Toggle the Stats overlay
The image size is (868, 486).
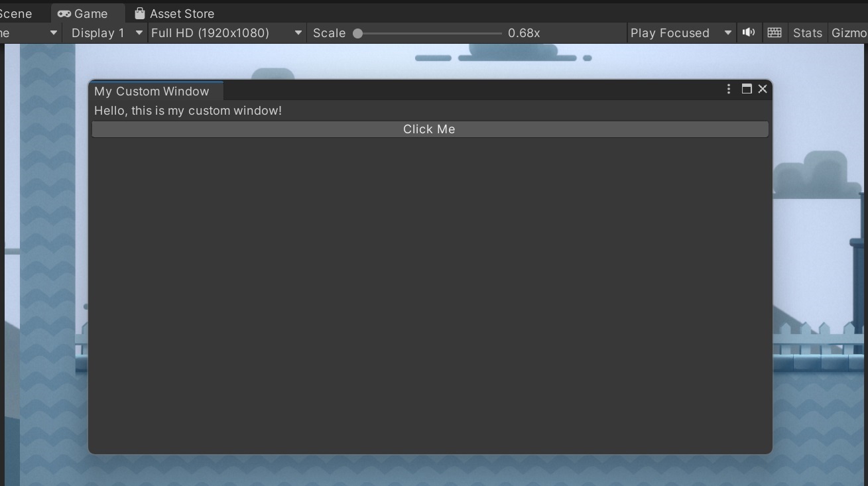click(x=807, y=32)
